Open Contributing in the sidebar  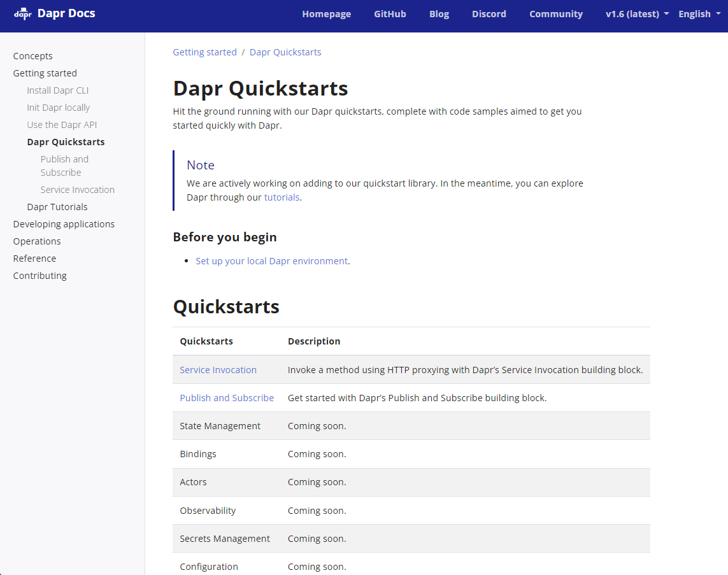click(40, 276)
